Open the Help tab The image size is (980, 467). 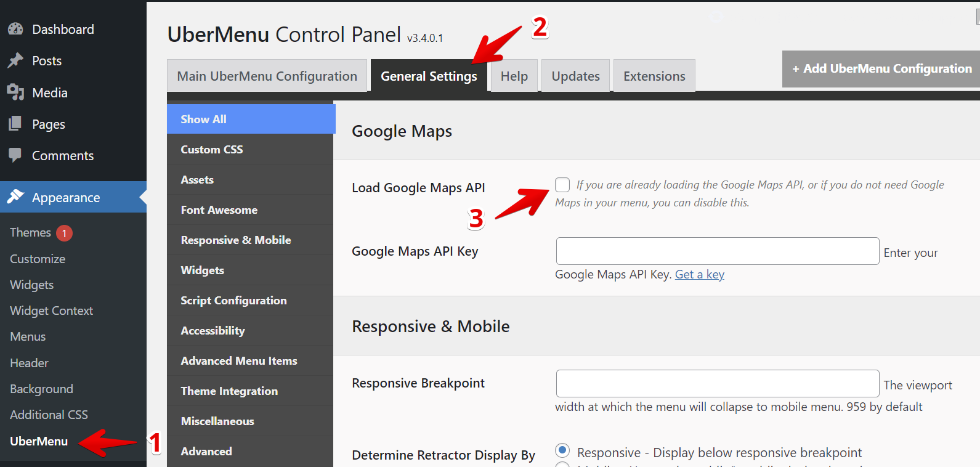pyautogui.click(x=514, y=76)
